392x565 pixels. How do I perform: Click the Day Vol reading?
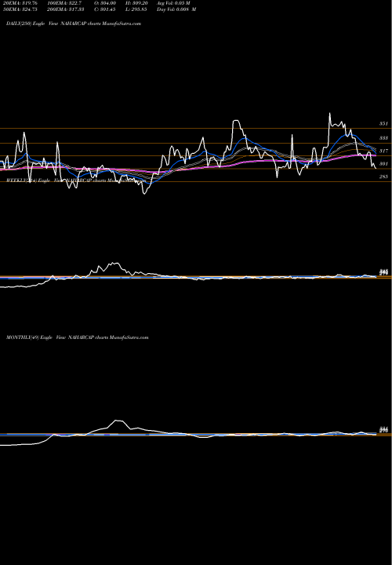tap(176, 9)
